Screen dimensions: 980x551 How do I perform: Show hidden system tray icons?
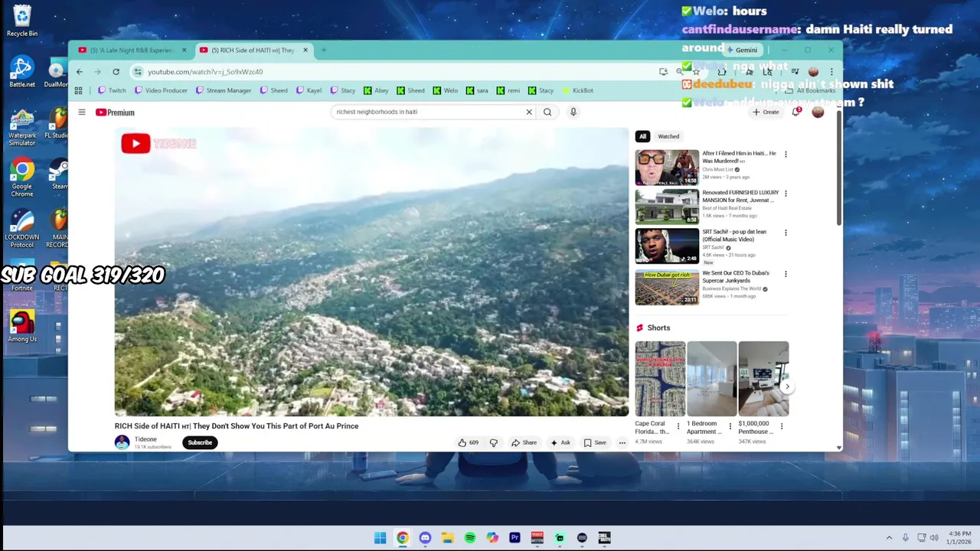click(889, 538)
